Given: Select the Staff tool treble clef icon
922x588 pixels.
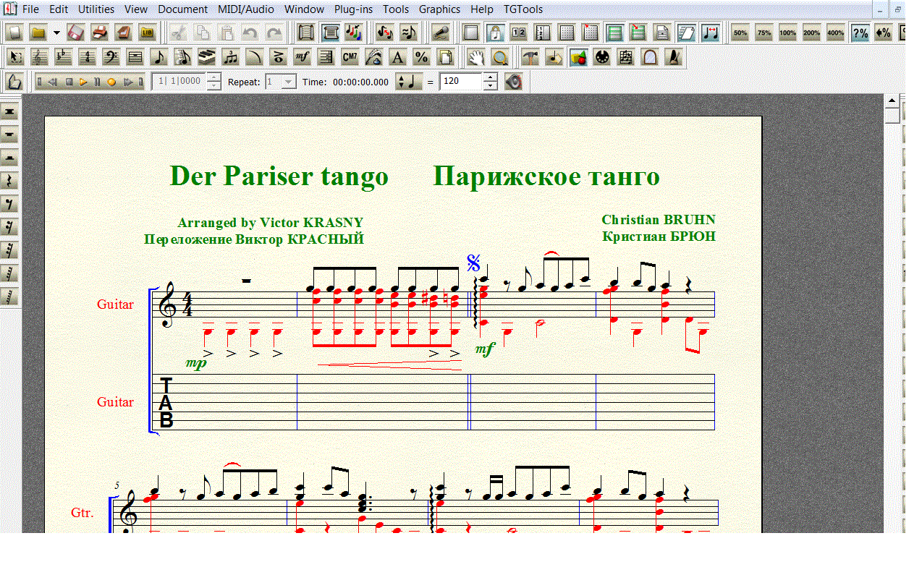Looking at the screenshot, I should click(x=40, y=57).
